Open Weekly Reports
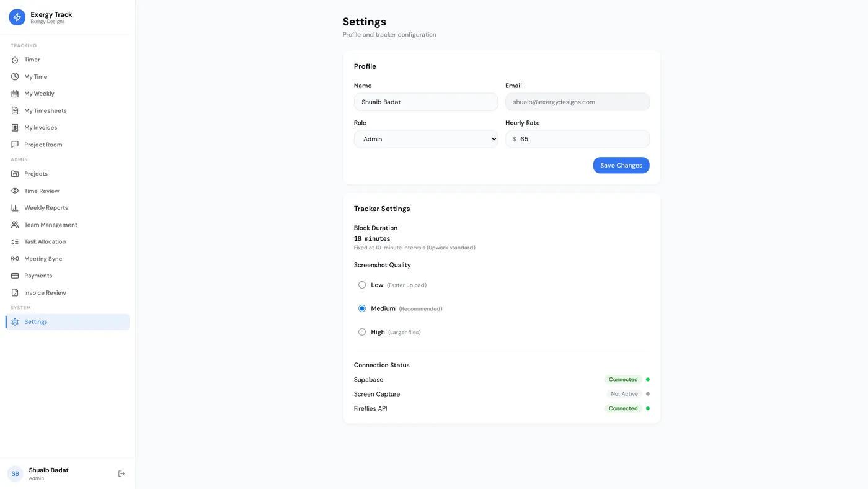Screen dimensions: 868x489 click(x=68, y=208)
